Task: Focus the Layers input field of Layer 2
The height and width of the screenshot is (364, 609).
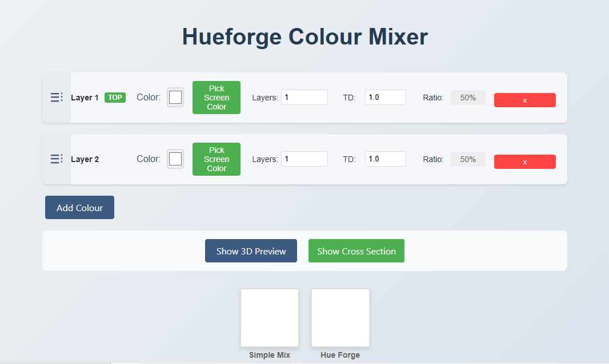Action: click(304, 159)
